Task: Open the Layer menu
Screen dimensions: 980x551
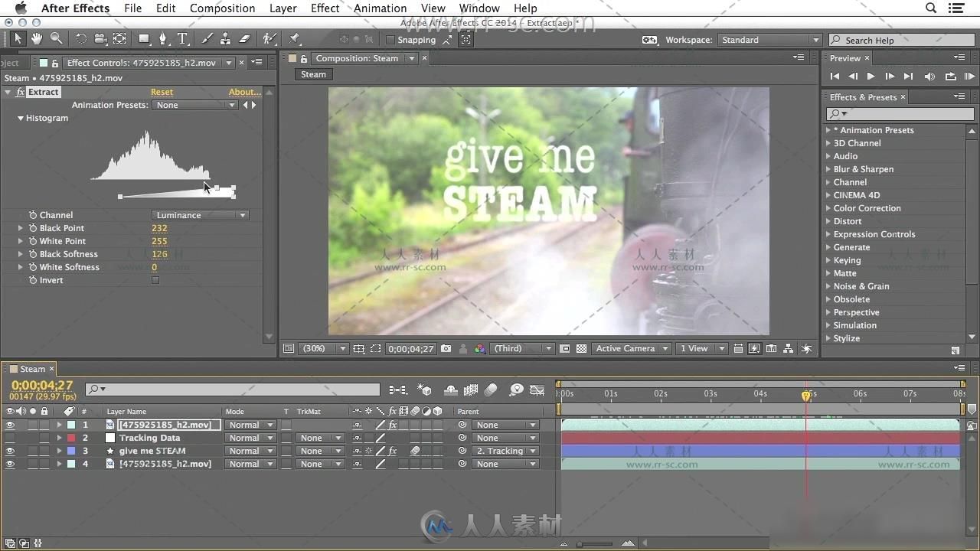Action: [x=283, y=8]
